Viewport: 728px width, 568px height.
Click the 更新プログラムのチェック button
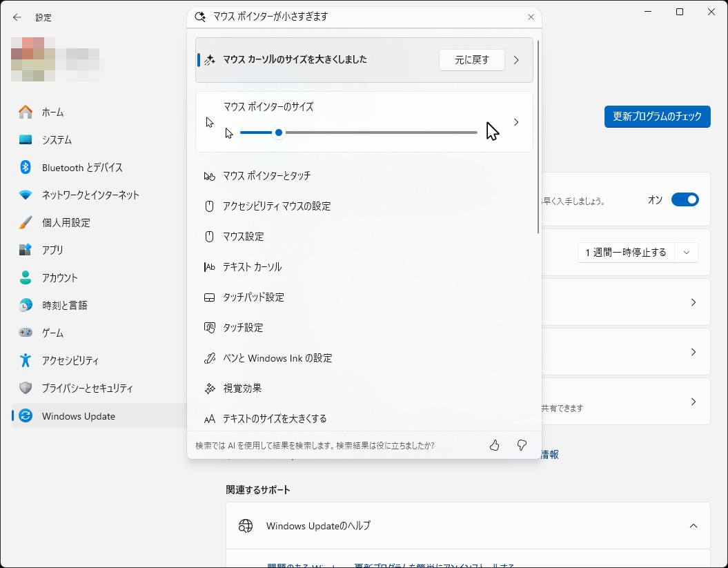(x=657, y=117)
